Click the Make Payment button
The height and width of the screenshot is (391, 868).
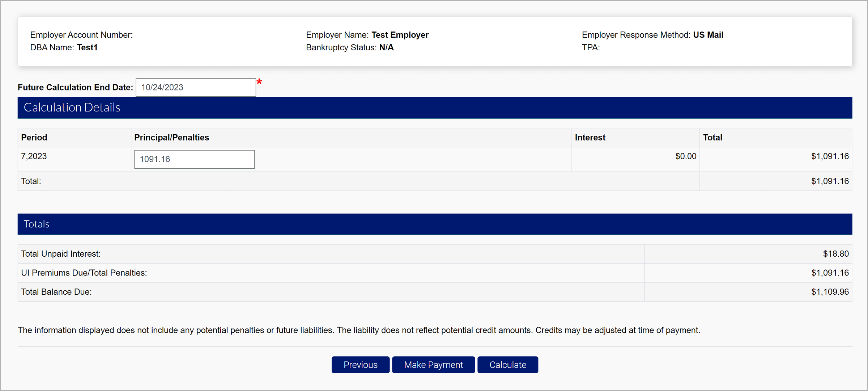(x=433, y=365)
